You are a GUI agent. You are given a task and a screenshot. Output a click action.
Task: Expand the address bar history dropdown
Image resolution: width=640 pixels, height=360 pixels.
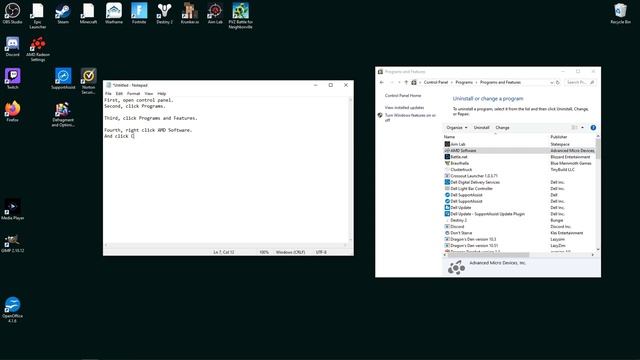551,82
